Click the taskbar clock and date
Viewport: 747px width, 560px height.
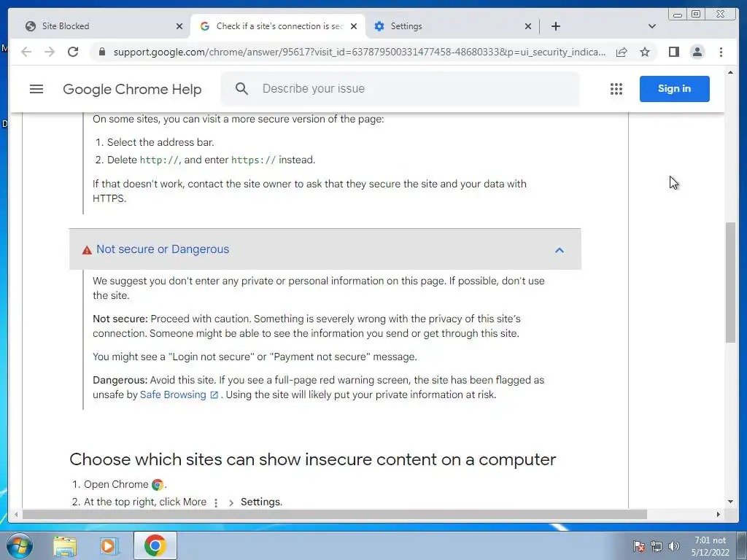point(711,546)
